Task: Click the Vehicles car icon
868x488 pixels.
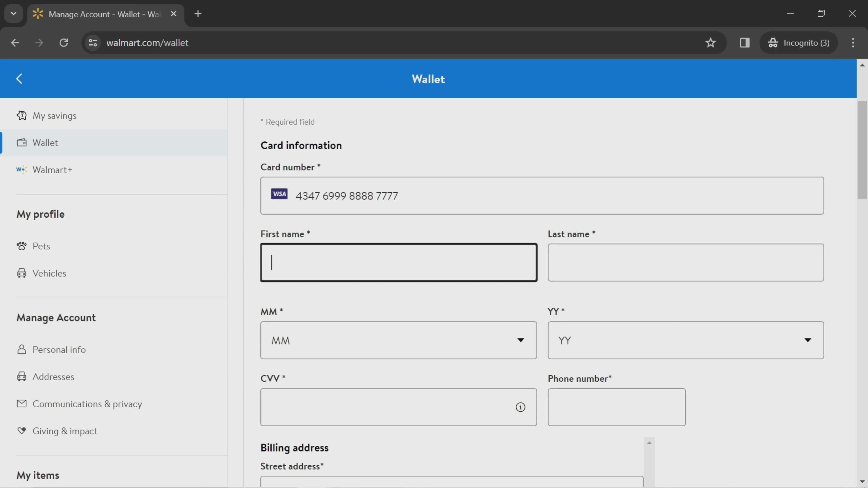Action: (21, 273)
